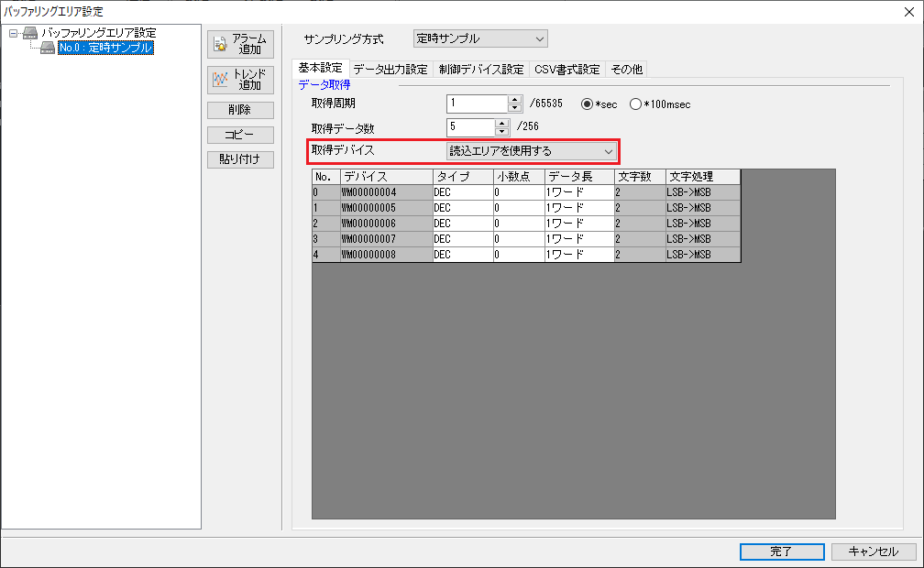
Task: Click the アラーム追加 alarm add button
Action: tap(242, 44)
